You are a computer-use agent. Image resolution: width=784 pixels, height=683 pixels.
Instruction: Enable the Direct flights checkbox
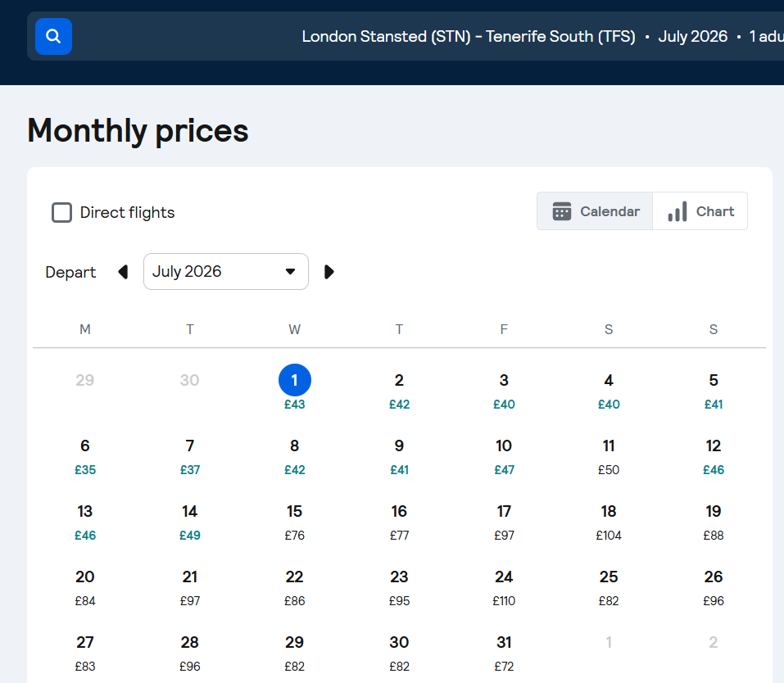click(x=62, y=213)
